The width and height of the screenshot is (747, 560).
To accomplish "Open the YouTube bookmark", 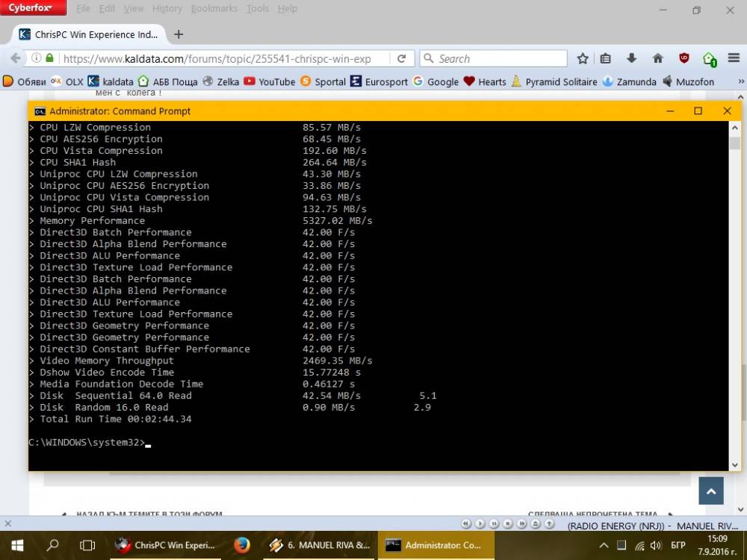I will tap(270, 81).
